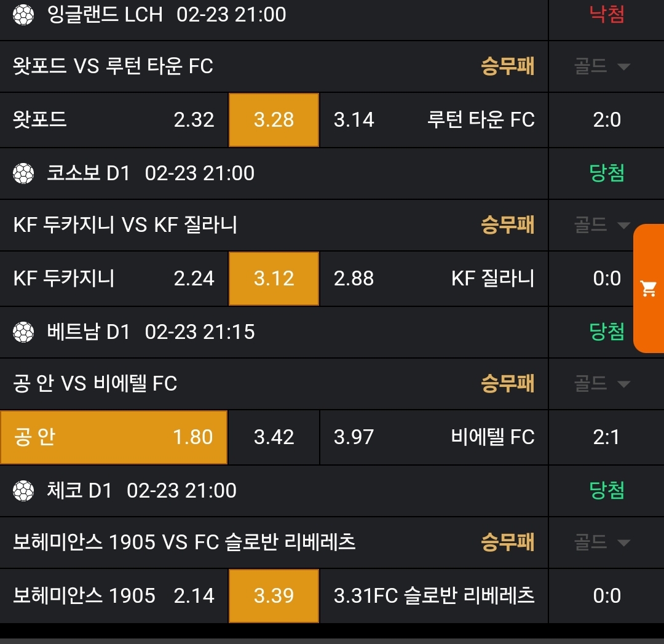Pick 왓포드 home win at 2.32
This screenshot has width=664, height=644.
click(114, 120)
